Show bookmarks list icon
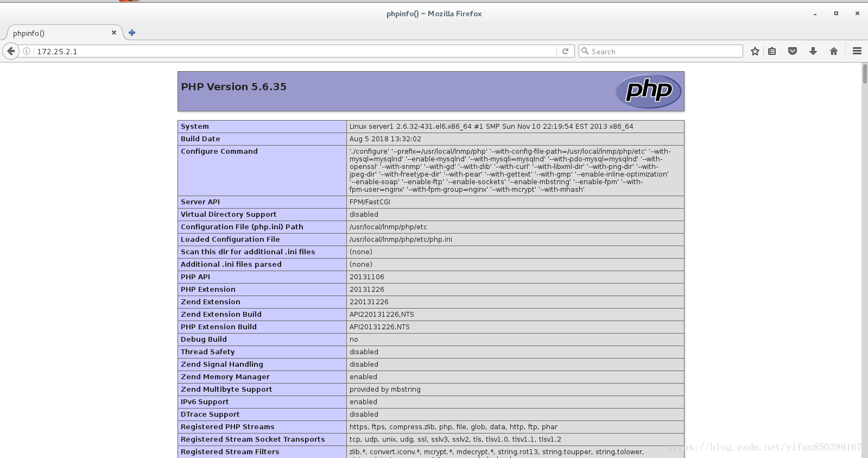Image resolution: width=868 pixels, height=458 pixels. pos(772,51)
